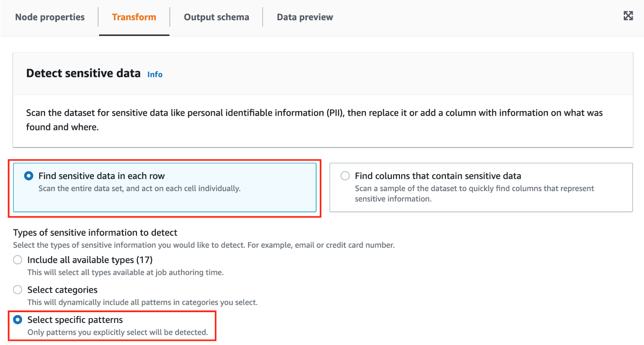Screen dimensions: 644x345
Task: Click 'Only patterns you explicitly select' description text
Action: pos(118,332)
